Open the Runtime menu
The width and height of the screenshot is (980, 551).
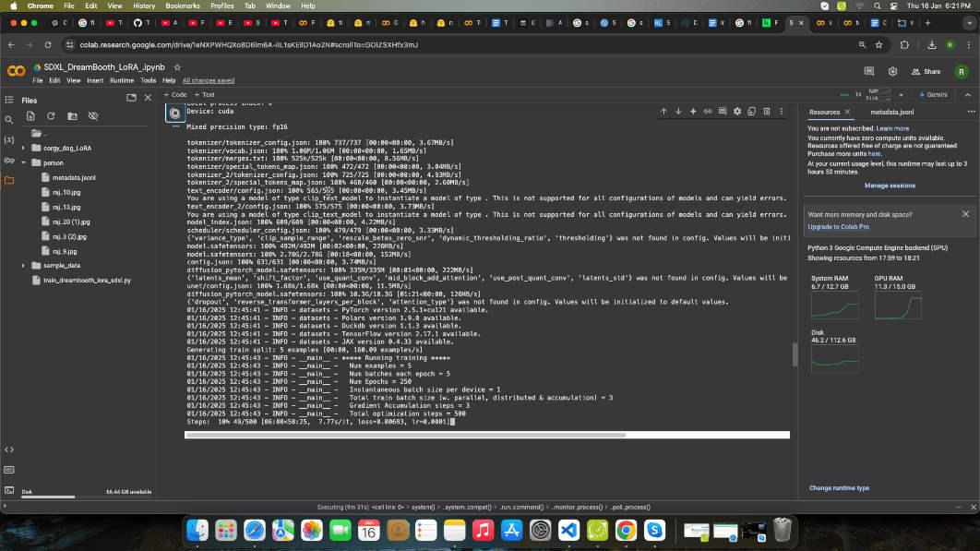tap(122, 80)
